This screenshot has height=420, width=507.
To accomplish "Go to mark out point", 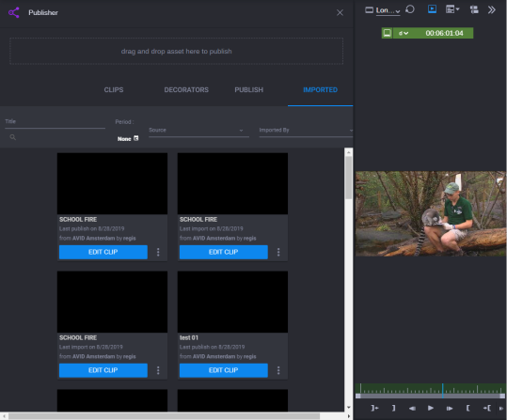I will (x=374, y=408).
